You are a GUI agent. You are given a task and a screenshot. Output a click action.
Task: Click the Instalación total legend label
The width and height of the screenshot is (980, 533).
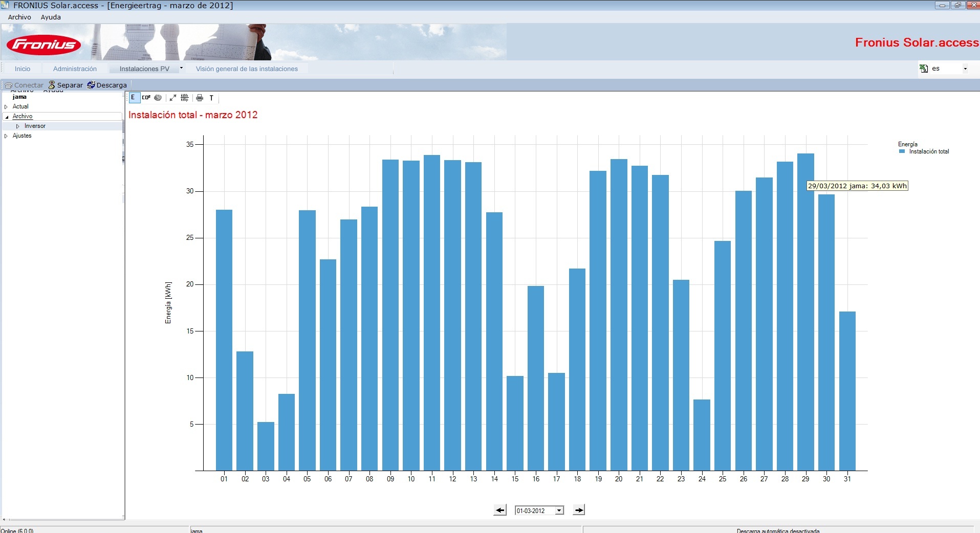tap(929, 151)
